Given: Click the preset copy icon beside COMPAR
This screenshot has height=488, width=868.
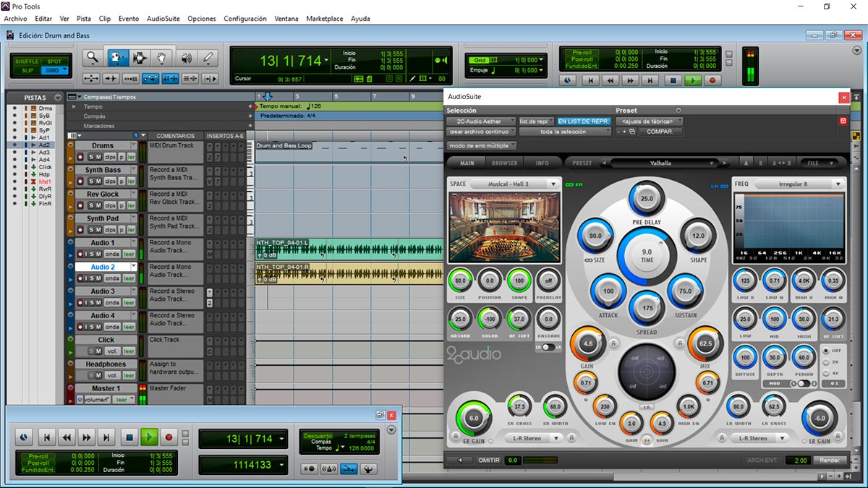Looking at the screenshot, I should pos(631,132).
